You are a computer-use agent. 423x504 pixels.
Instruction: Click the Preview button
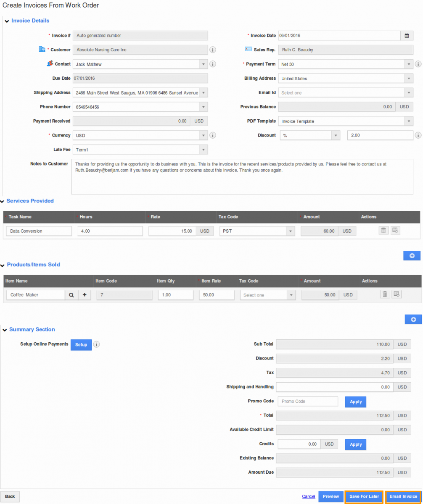point(331,497)
